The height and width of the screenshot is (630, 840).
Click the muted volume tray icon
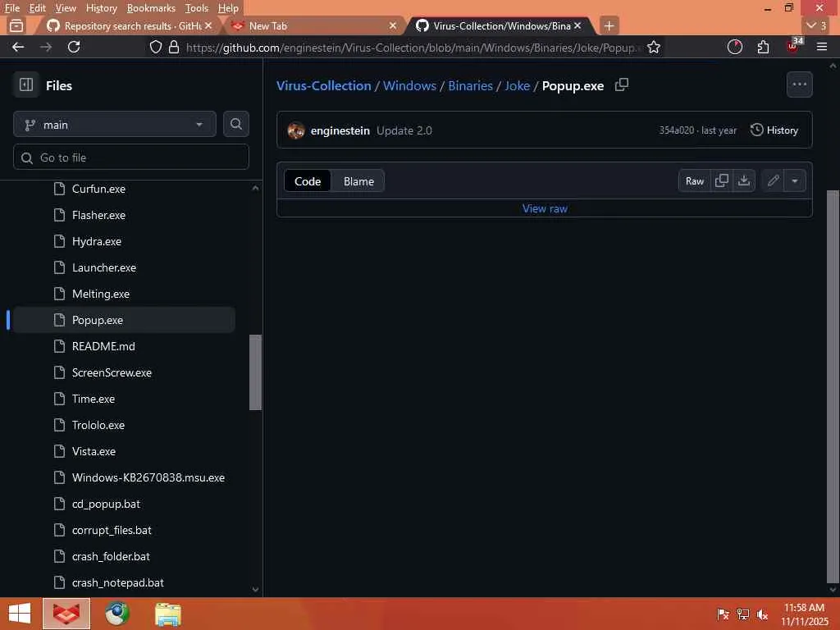762,614
